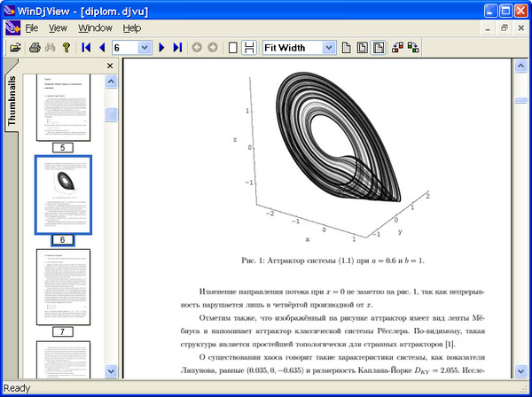Open the File menu
532x397 pixels.
[x=31, y=28]
